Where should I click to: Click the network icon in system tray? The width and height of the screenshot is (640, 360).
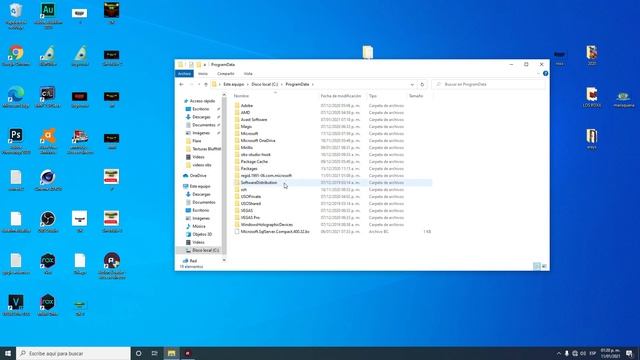click(575, 353)
